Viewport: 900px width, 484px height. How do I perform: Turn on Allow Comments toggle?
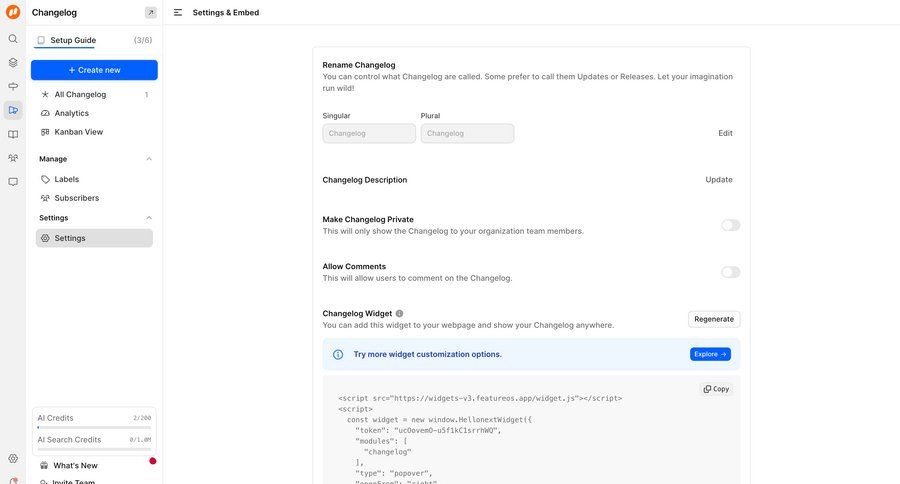click(x=730, y=272)
